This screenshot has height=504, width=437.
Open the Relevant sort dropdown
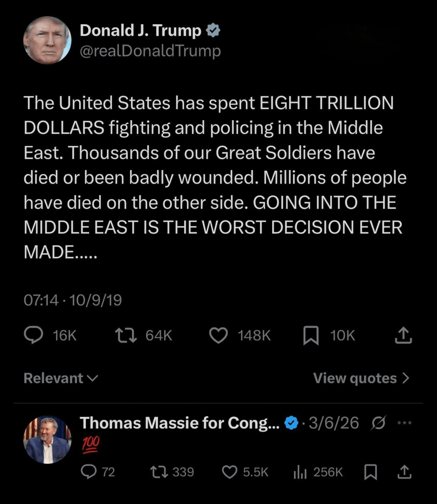pyautogui.click(x=61, y=378)
